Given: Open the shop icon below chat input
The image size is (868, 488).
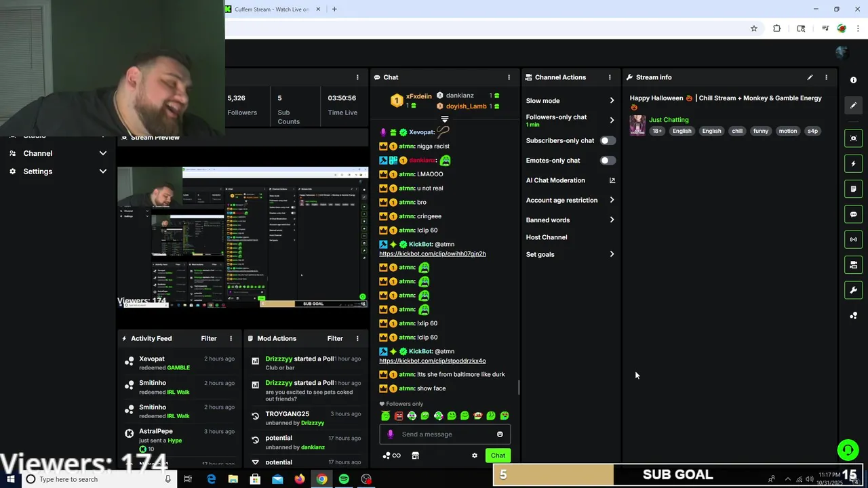Looking at the screenshot, I should (415, 455).
